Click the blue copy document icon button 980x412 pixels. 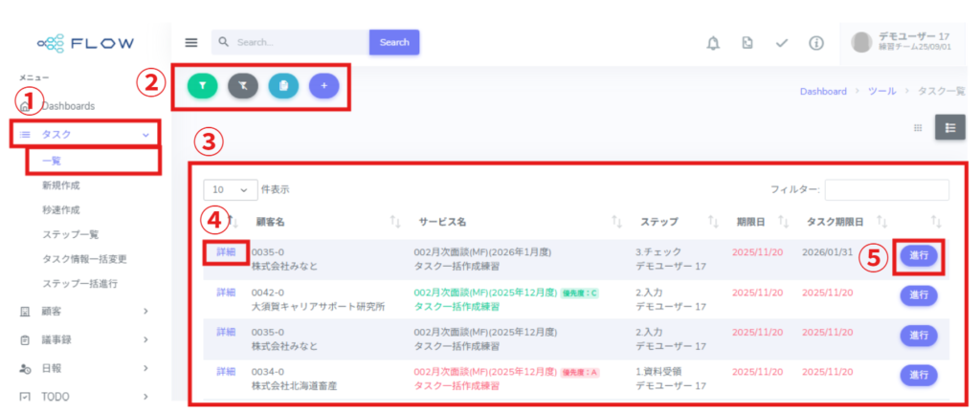[283, 86]
